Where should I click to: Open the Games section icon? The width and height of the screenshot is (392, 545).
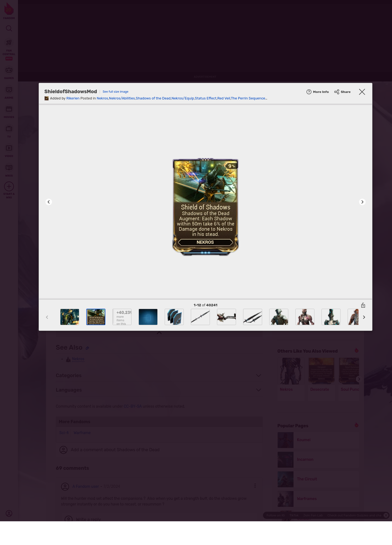click(9, 73)
